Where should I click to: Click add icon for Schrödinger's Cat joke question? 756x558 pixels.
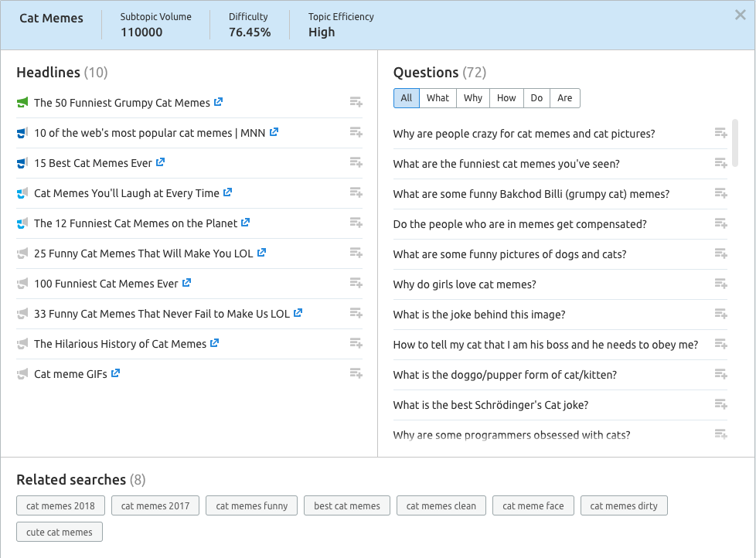(720, 404)
